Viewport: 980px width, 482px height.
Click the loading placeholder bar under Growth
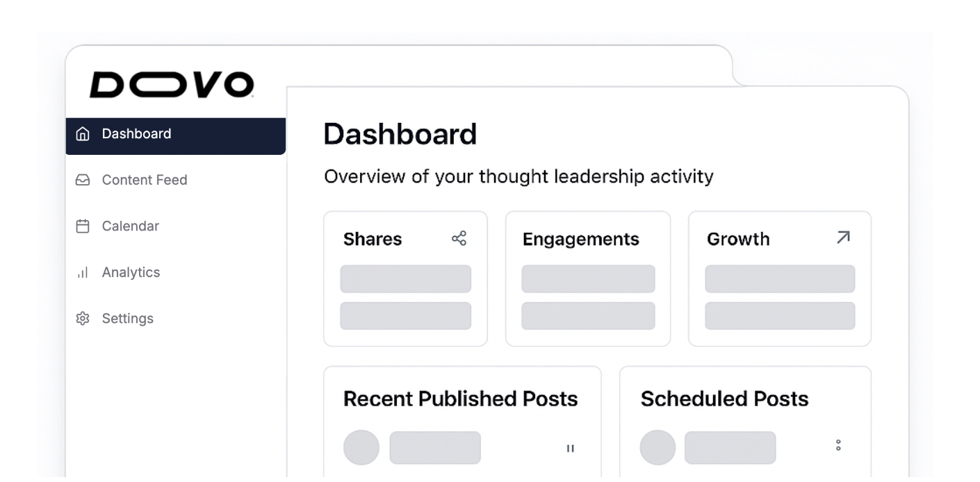tap(779, 279)
